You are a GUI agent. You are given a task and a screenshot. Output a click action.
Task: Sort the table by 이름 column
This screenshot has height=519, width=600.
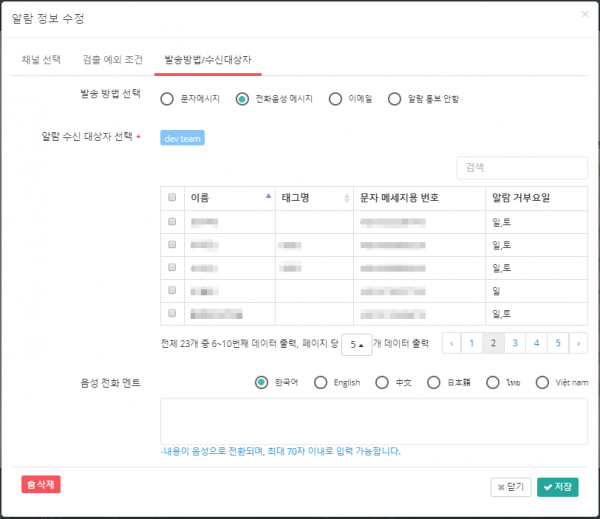point(230,198)
